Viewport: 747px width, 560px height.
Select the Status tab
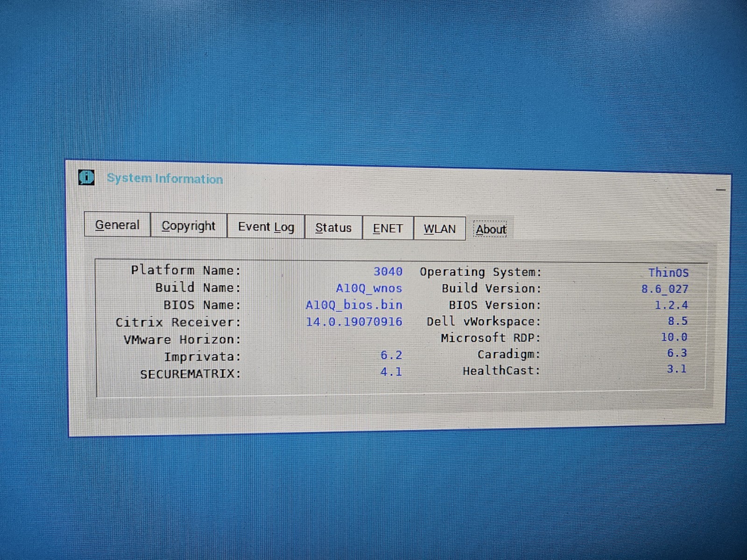point(333,228)
